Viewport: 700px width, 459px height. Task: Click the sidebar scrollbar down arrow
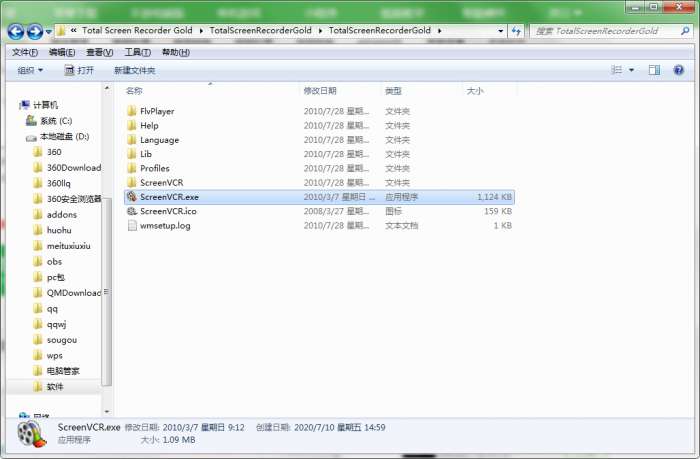click(x=107, y=411)
